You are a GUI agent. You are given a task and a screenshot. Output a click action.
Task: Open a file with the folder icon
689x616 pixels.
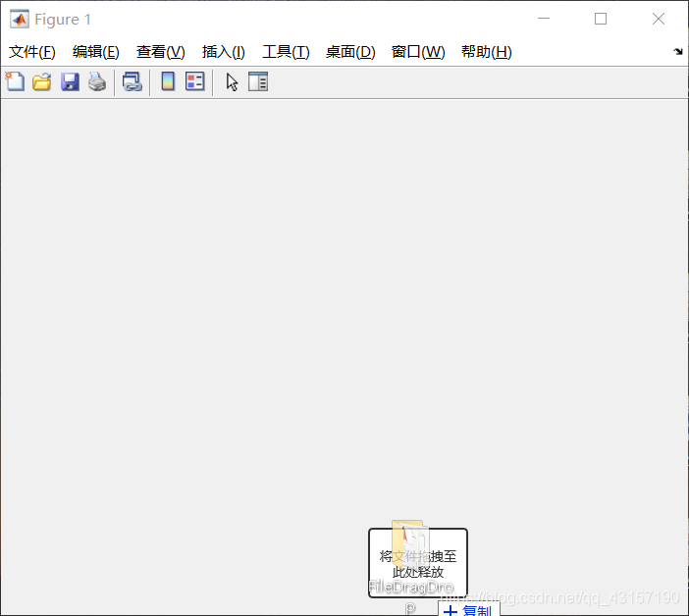click(x=42, y=82)
